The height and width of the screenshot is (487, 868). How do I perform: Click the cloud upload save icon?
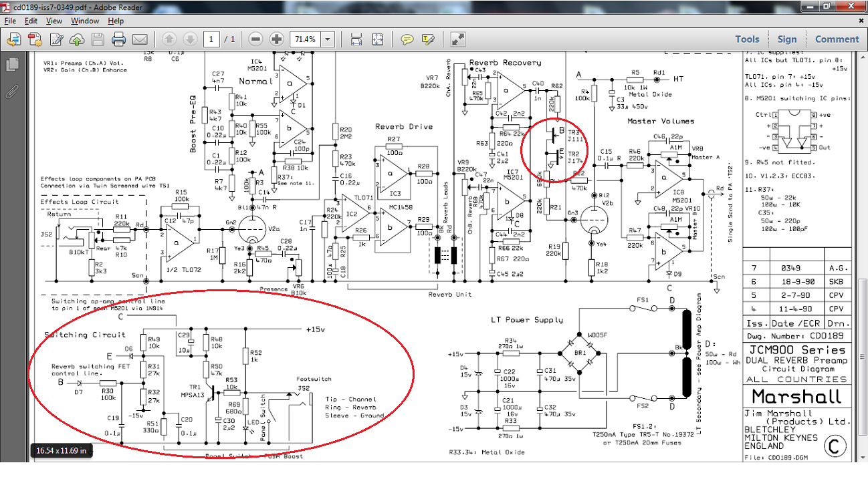(x=76, y=39)
